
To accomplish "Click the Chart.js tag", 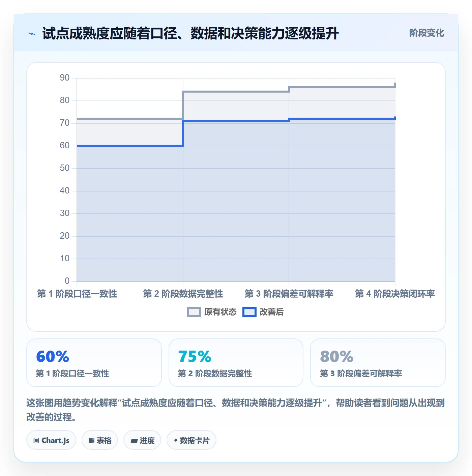I will (x=51, y=440).
